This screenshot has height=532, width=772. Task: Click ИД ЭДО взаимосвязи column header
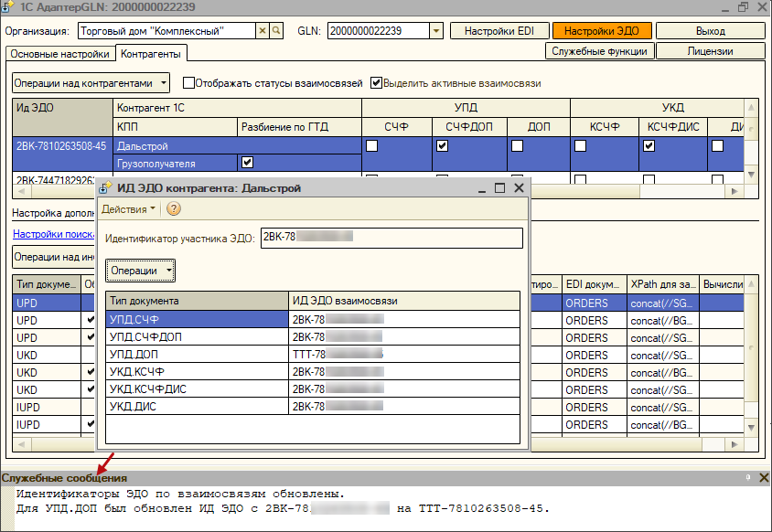point(404,301)
